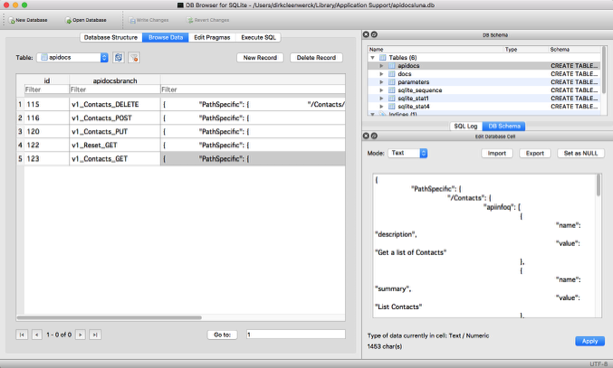Close the DB Schema dock panel
Image resolution: width=613 pixels, height=368 pixels.
(x=366, y=34)
